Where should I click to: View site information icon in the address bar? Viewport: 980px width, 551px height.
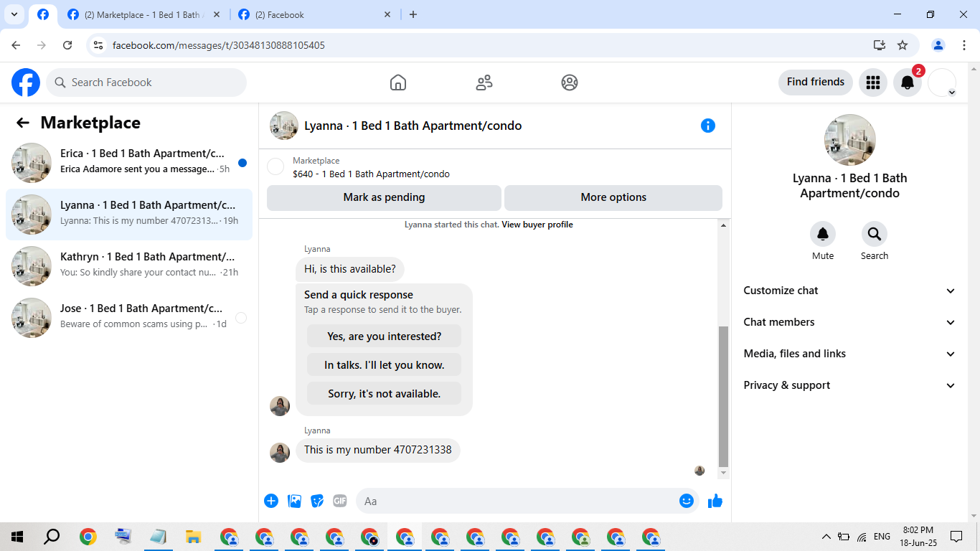click(x=99, y=45)
